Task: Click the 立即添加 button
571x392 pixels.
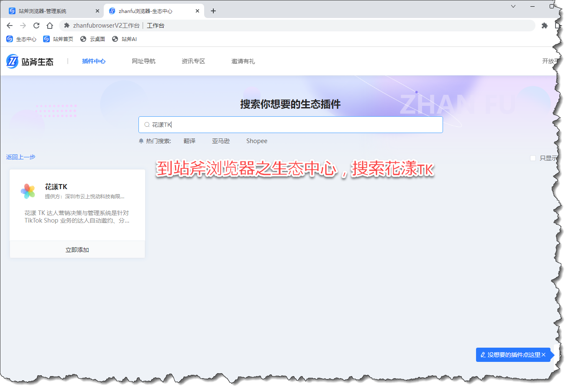Action: point(77,250)
